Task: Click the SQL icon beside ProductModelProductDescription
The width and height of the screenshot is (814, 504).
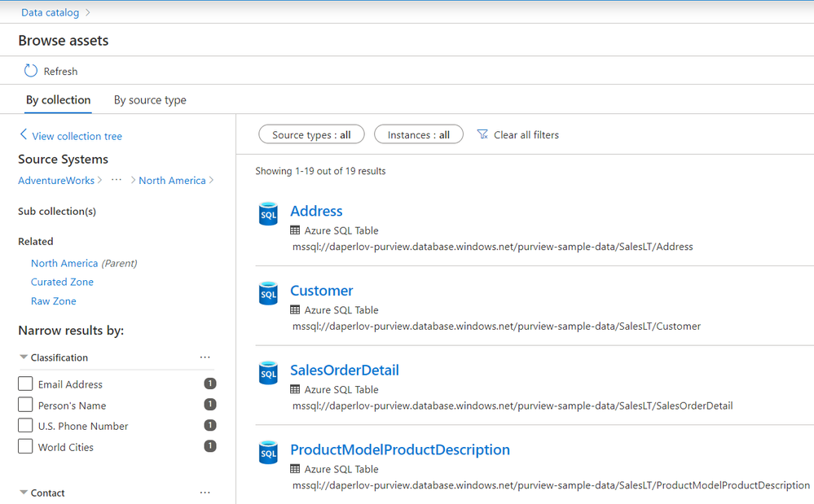Action: pos(268,452)
